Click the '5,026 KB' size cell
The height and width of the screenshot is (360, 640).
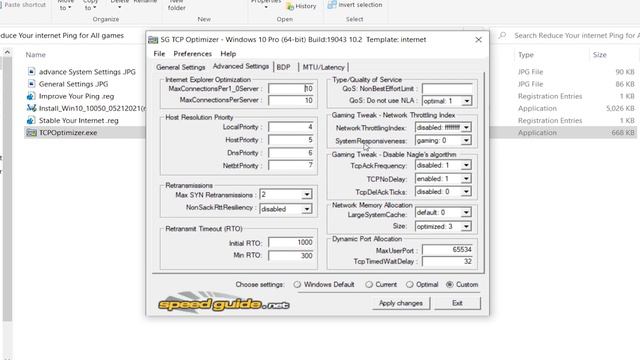(620, 108)
